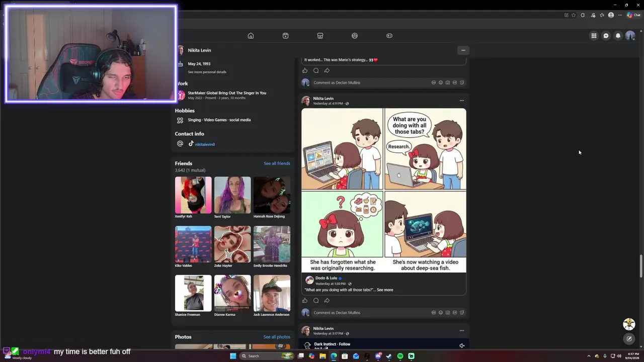The width and height of the screenshot is (644, 362).
Task: Open the StarMaker Global workplace link
Action: [227, 93]
